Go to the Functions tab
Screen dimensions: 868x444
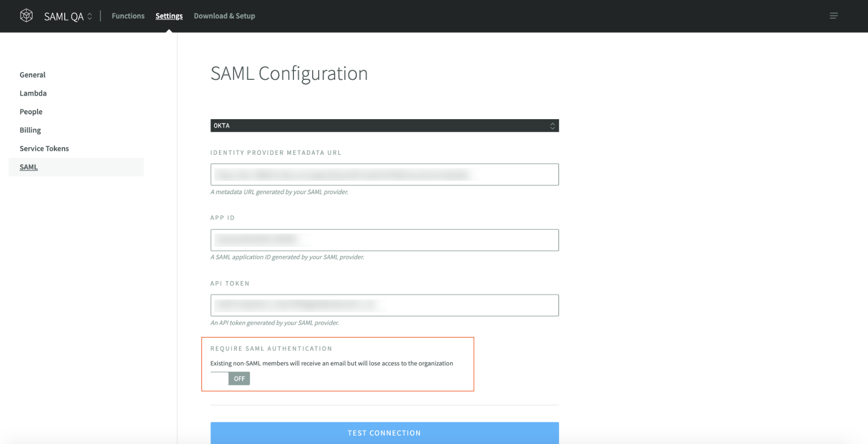pyautogui.click(x=128, y=16)
